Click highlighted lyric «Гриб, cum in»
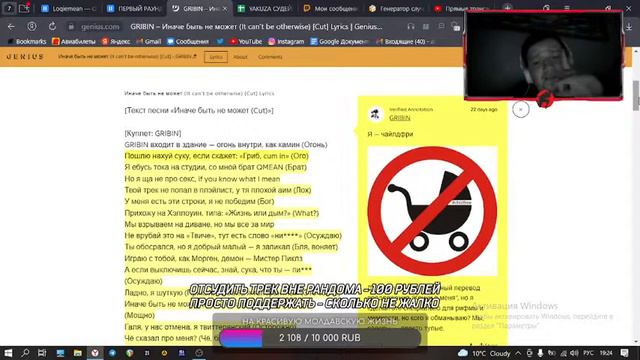This screenshot has width=640, height=360. (216, 156)
